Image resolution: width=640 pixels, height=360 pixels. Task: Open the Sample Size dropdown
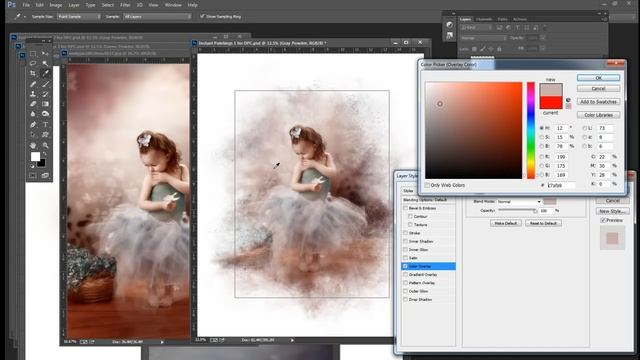(79, 17)
